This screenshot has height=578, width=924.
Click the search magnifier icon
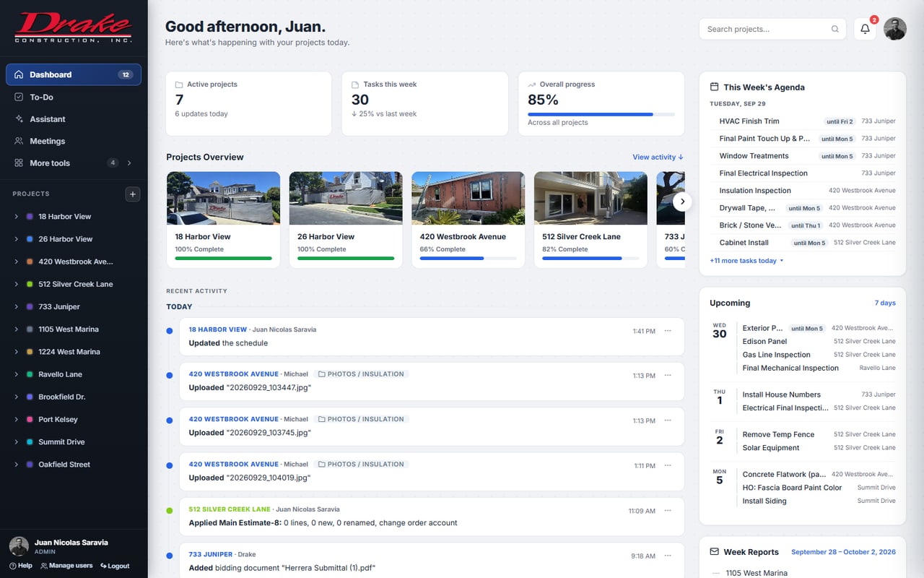point(835,29)
